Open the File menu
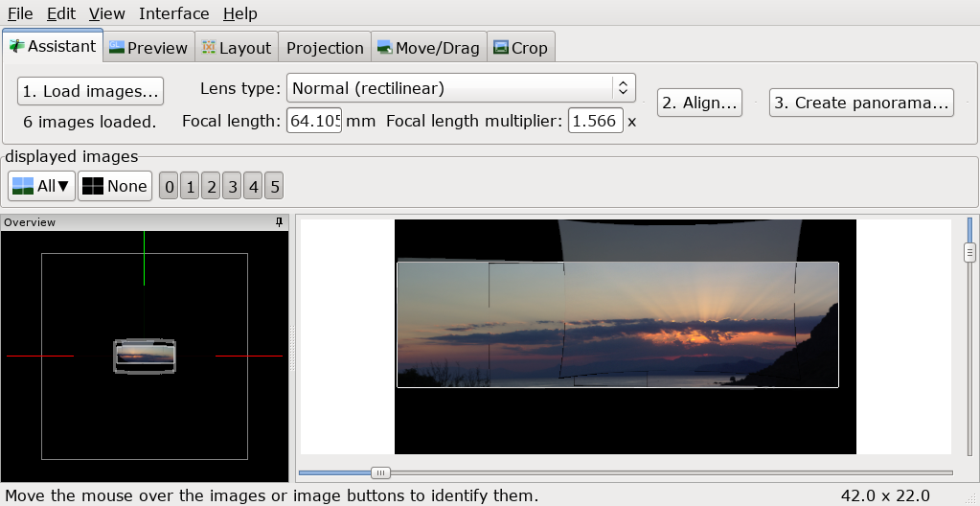Screen dimensions: 980x506 pyautogui.click(x=20, y=13)
